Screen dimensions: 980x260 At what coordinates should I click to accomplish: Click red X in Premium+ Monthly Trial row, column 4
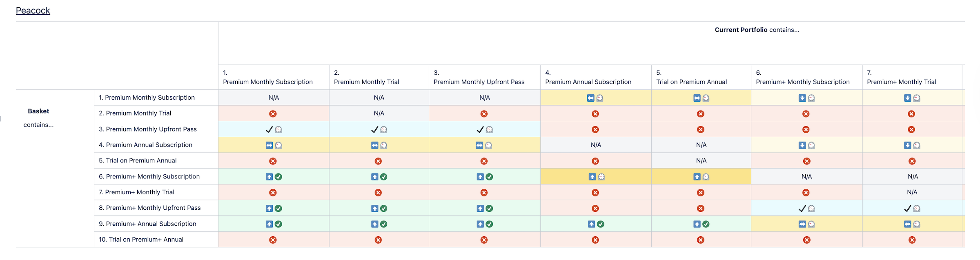click(x=595, y=193)
